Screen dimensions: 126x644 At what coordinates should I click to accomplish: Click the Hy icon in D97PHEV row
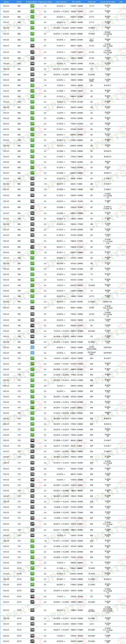(x=32, y=353)
